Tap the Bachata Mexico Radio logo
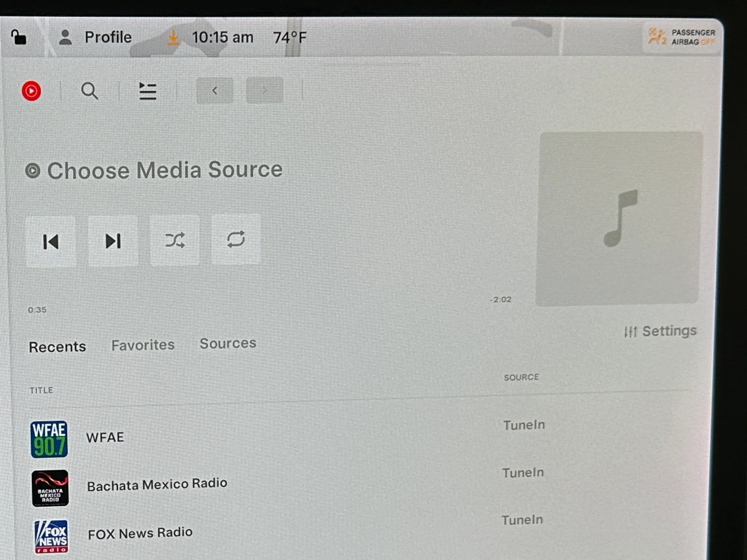This screenshot has width=747, height=560. [50, 488]
